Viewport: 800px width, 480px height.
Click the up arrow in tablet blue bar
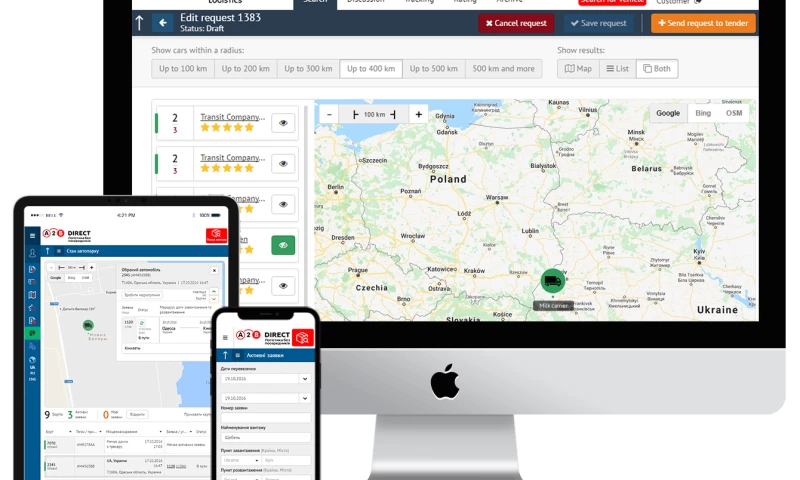click(x=47, y=251)
